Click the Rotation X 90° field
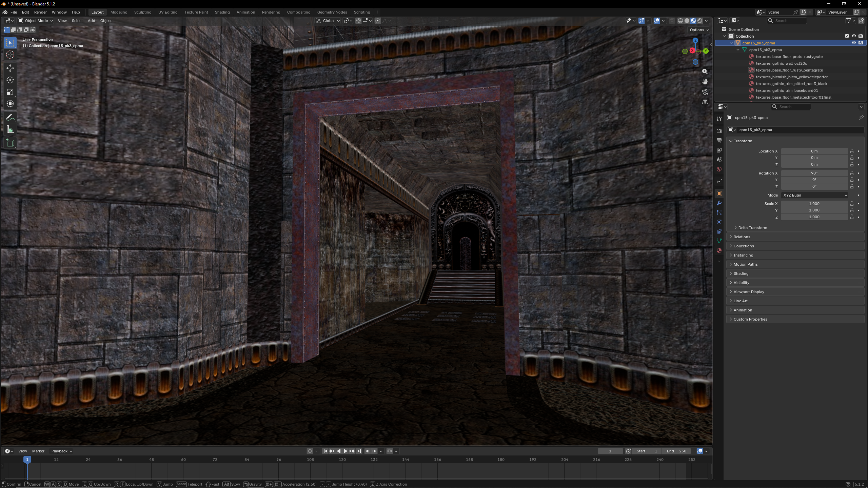This screenshot has height=488, width=868. click(x=814, y=173)
